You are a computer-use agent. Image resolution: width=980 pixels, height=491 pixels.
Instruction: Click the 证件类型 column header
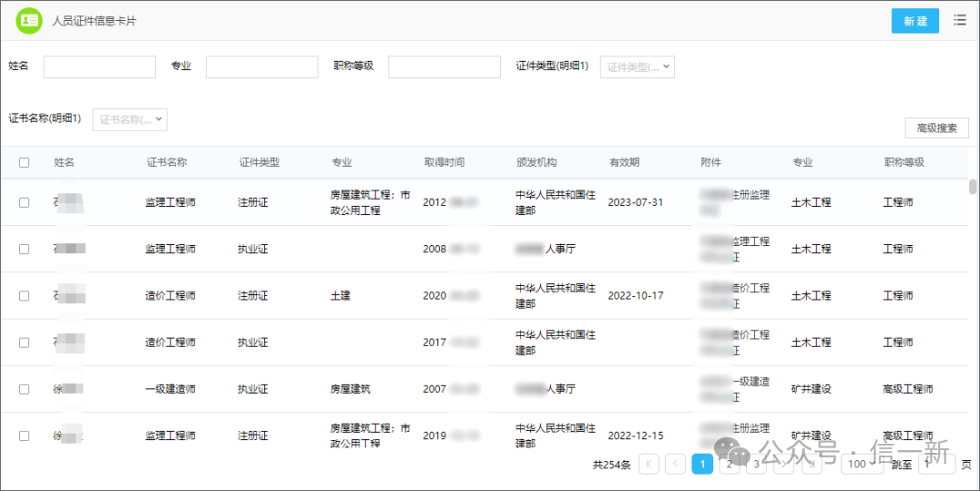[259, 162]
